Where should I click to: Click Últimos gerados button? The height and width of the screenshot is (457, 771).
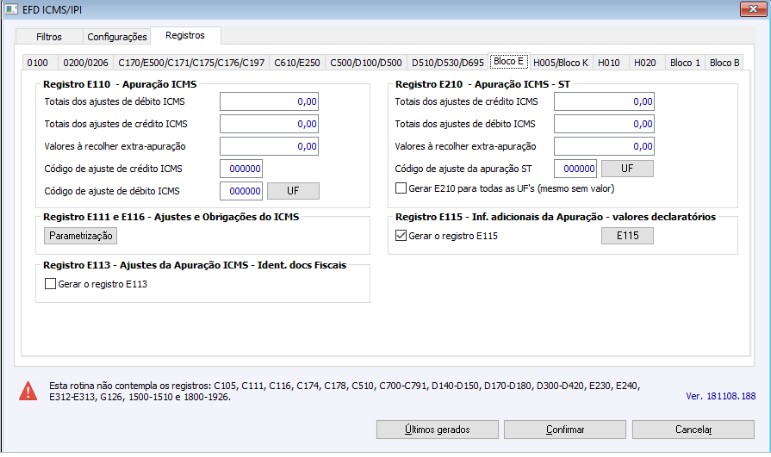coord(437,429)
